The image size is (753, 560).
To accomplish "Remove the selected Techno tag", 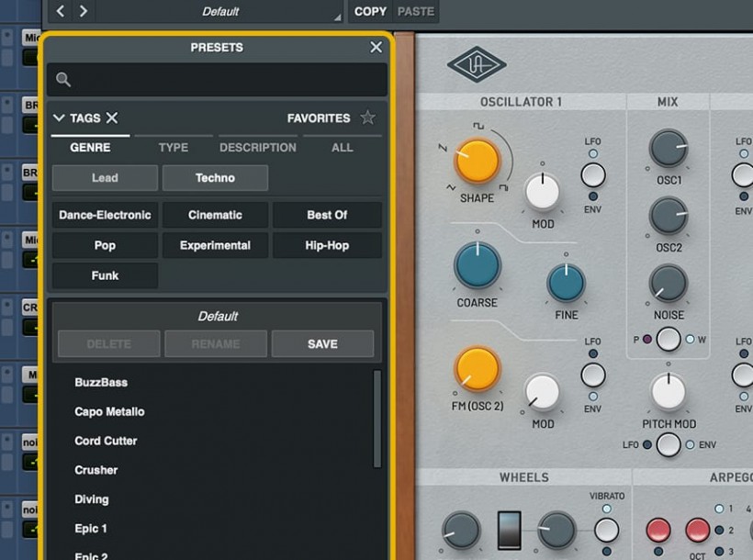I will (215, 178).
